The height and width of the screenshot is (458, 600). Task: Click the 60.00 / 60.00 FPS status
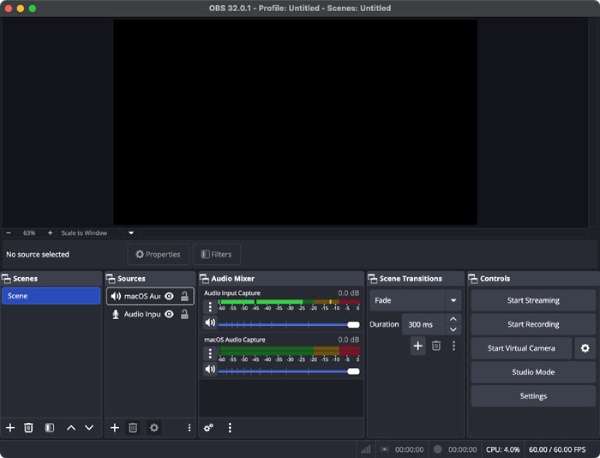tap(557, 450)
